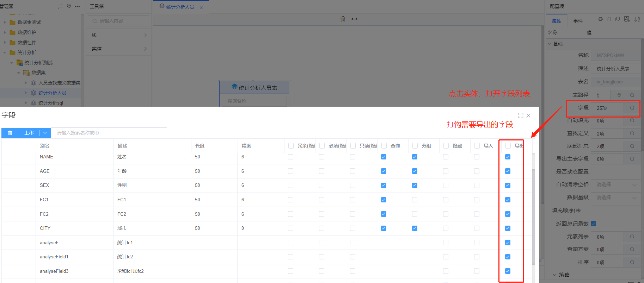Open the 自动消除空格 dropdown
This screenshot has width=644, height=283.
coord(616,184)
